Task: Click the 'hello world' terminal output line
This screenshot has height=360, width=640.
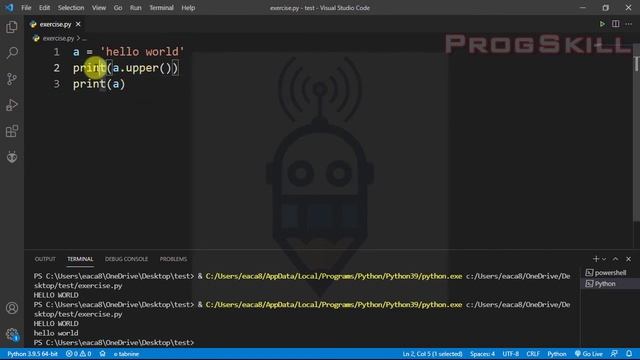Action: tap(56, 333)
